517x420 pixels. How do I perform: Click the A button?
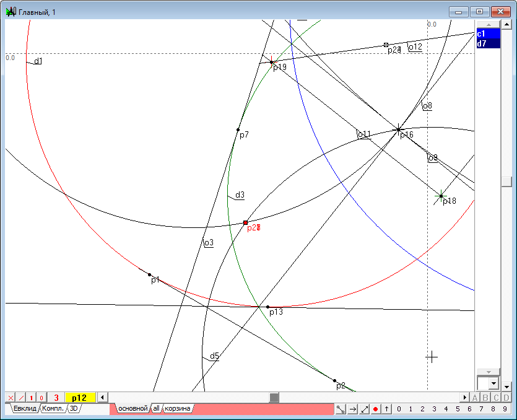[x=474, y=398]
